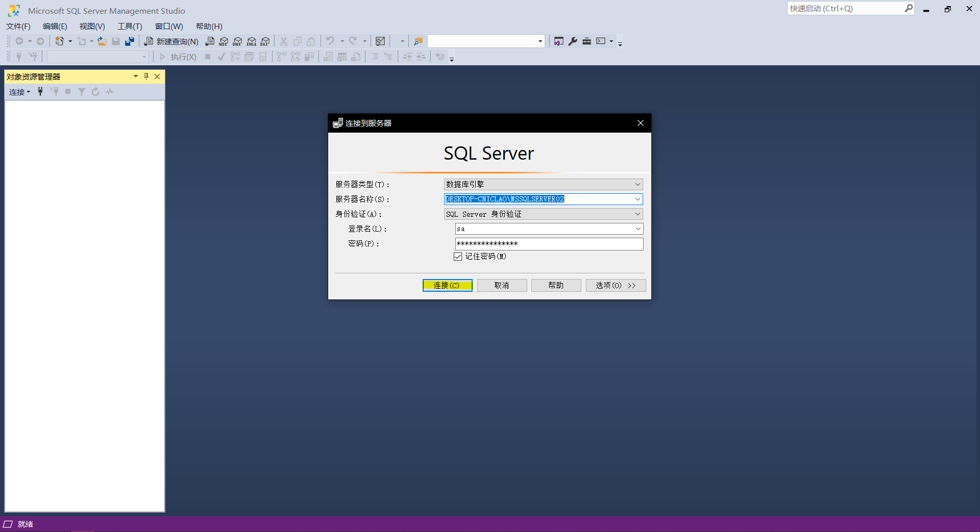The height and width of the screenshot is (532, 980).
Task: Open the 服务器类型 server type dropdown
Action: (x=638, y=184)
